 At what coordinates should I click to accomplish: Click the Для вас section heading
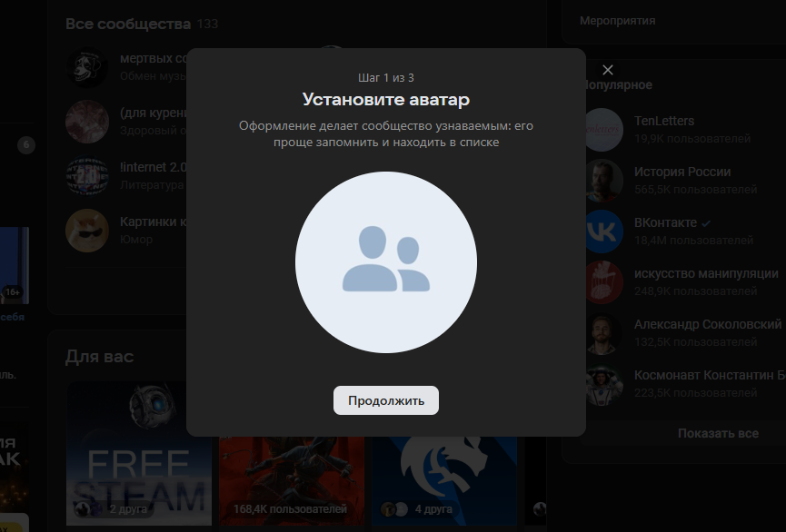[x=99, y=357]
